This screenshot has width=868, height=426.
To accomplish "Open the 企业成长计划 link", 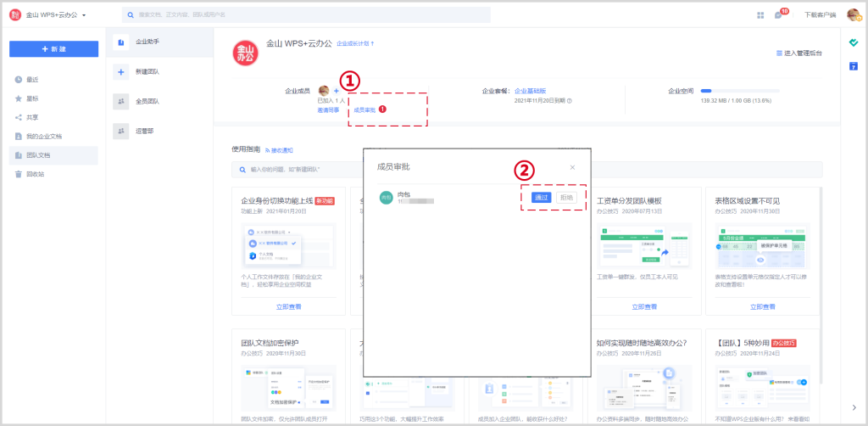I will (x=355, y=43).
